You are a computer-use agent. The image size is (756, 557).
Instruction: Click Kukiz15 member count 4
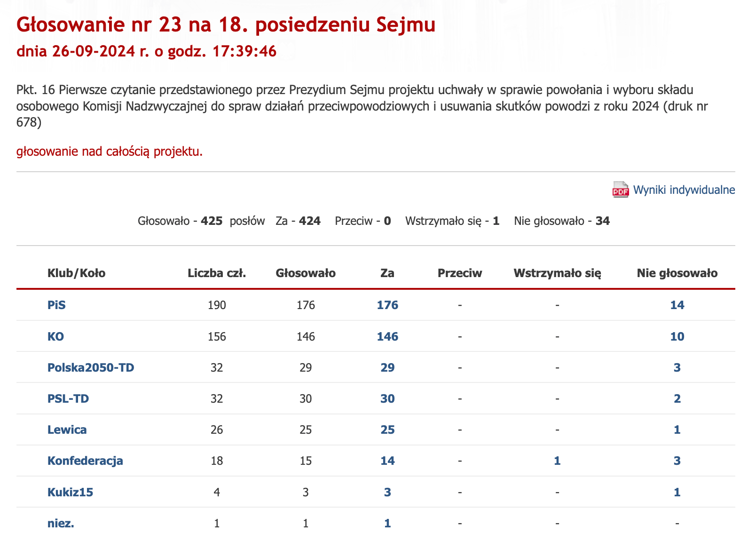[217, 493]
